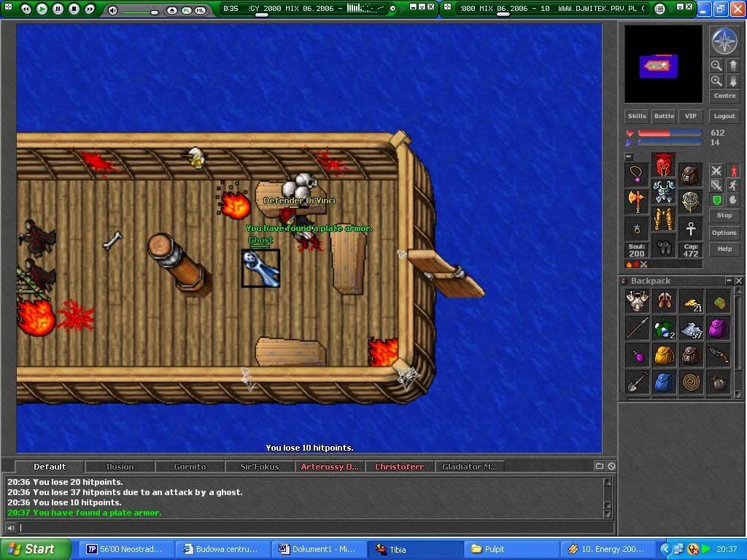Click the shovel in Backpack
This screenshot has width=747, height=560.
(x=638, y=382)
